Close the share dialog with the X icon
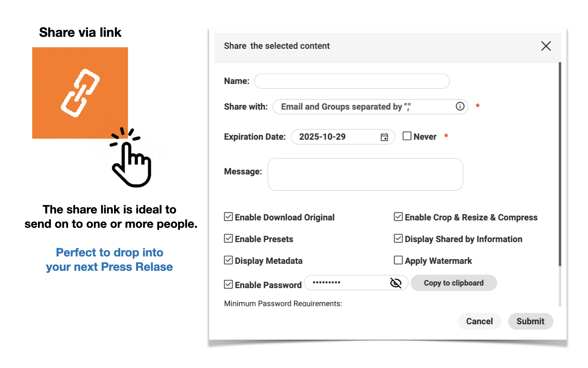588x368 pixels. (546, 46)
